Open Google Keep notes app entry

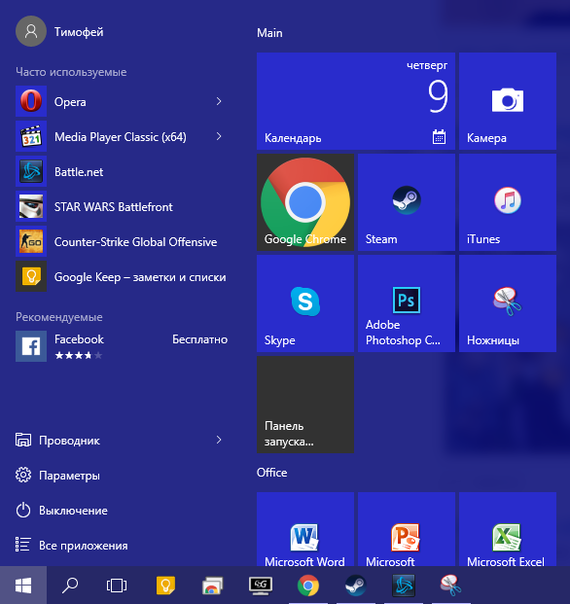click(x=120, y=277)
